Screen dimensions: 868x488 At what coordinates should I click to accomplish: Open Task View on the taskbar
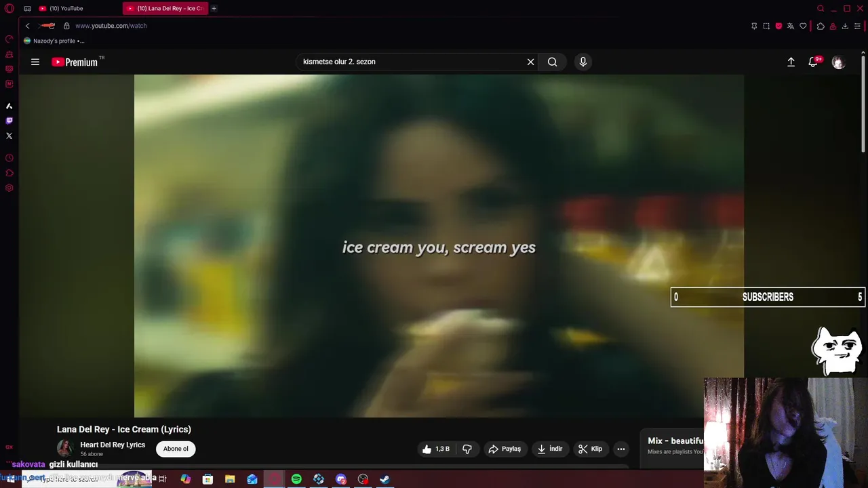coord(163,479)
